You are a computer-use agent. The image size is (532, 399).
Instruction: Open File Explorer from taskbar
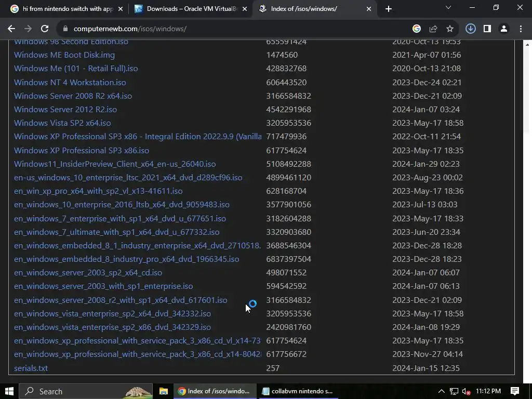tap(164, 391)
